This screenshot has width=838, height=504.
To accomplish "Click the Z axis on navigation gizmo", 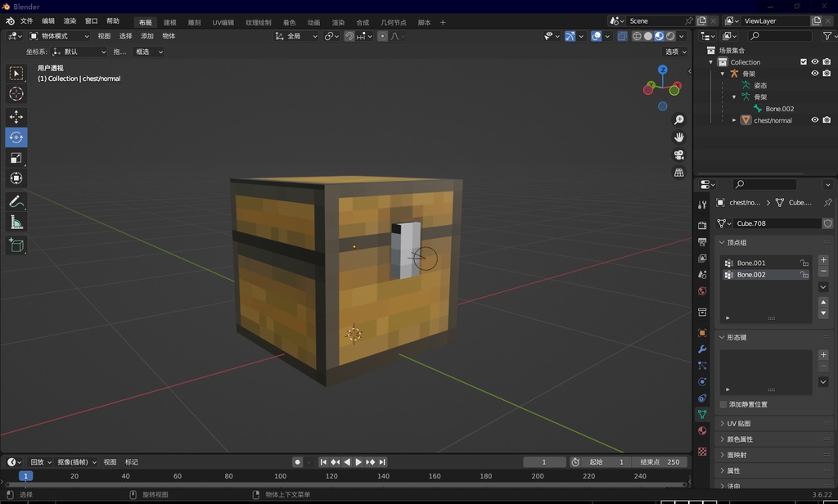I will [x=663, y=70].
